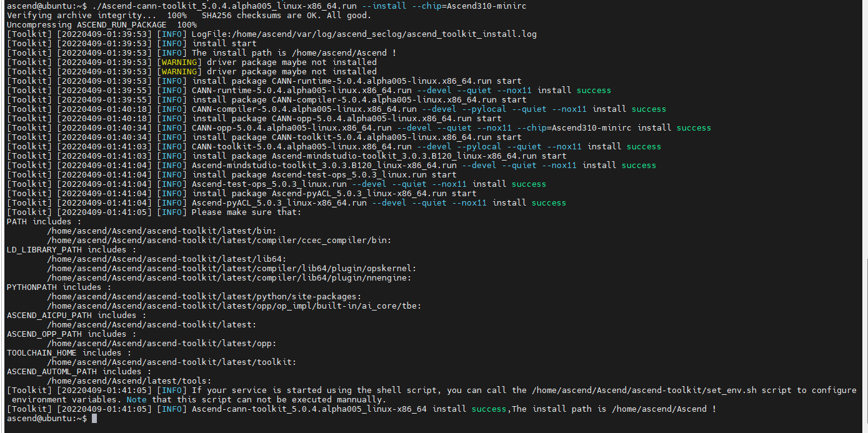Click --devel flag on the CANN-runtime line
The height and width of the screenshot is (433, 868).
click(434, 90)
